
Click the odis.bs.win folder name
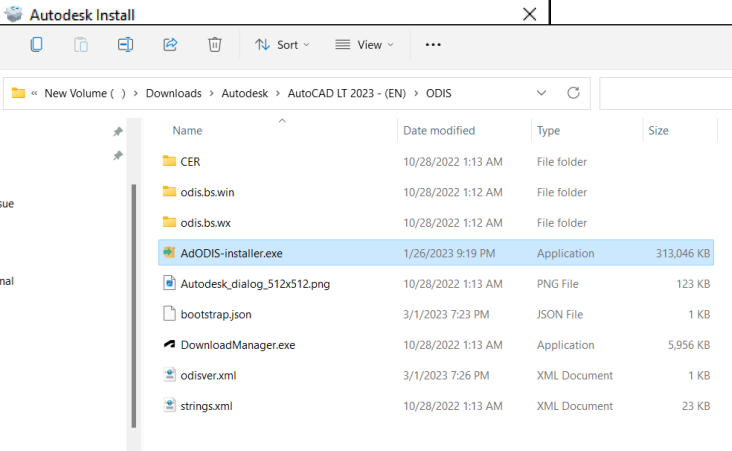[x=207, y=192]
